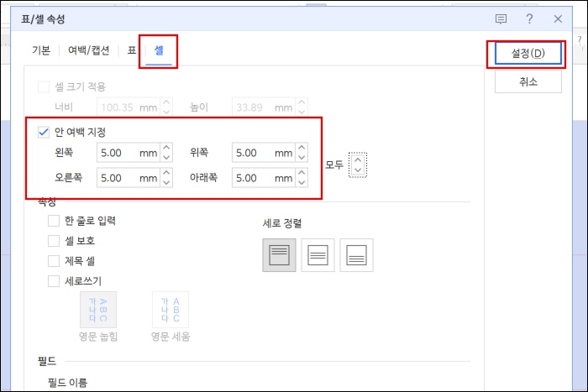Click the 위쪽 margin input field
The image size is (588, 392).
264,153
